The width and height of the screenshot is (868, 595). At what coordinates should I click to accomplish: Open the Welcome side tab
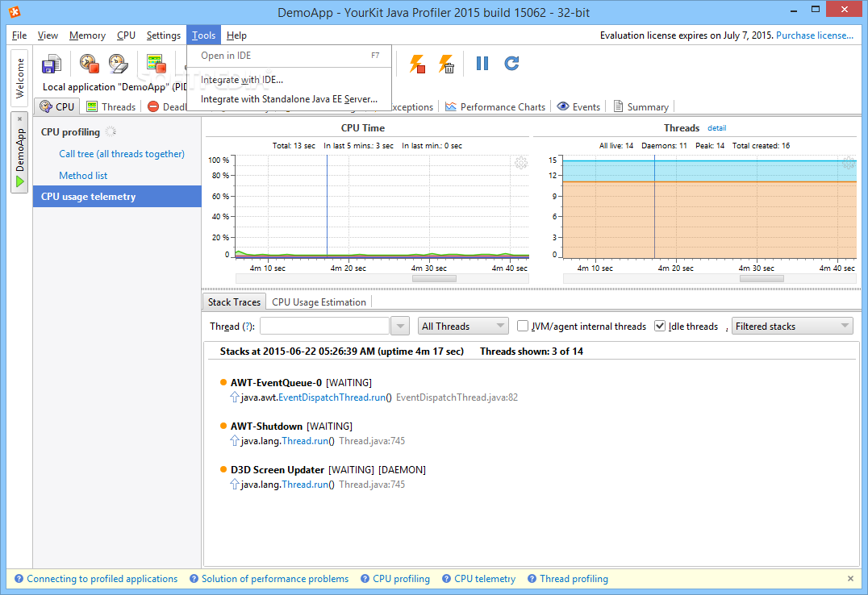(19, 78)
